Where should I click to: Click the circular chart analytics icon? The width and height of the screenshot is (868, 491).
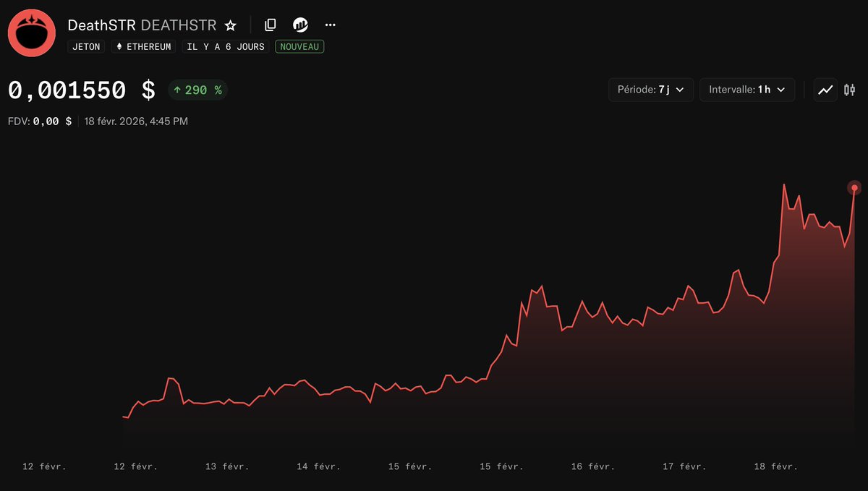click(x=300, y=24)
